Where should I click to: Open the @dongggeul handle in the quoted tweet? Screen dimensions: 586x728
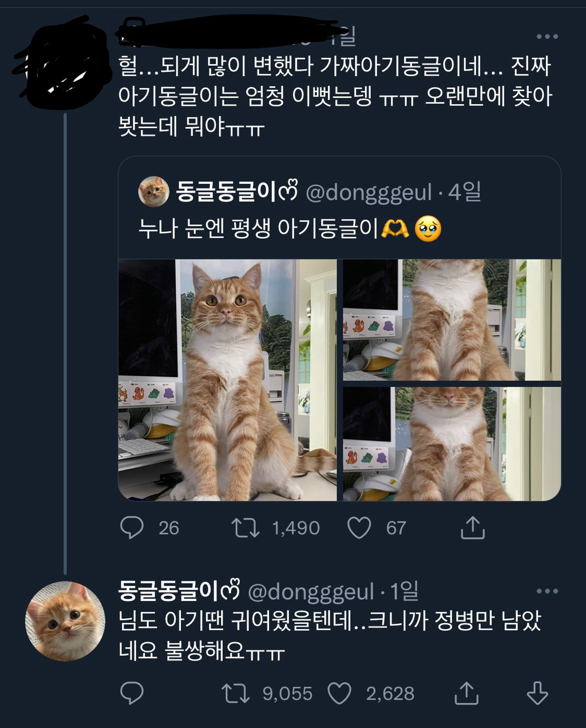click(369, 192)
